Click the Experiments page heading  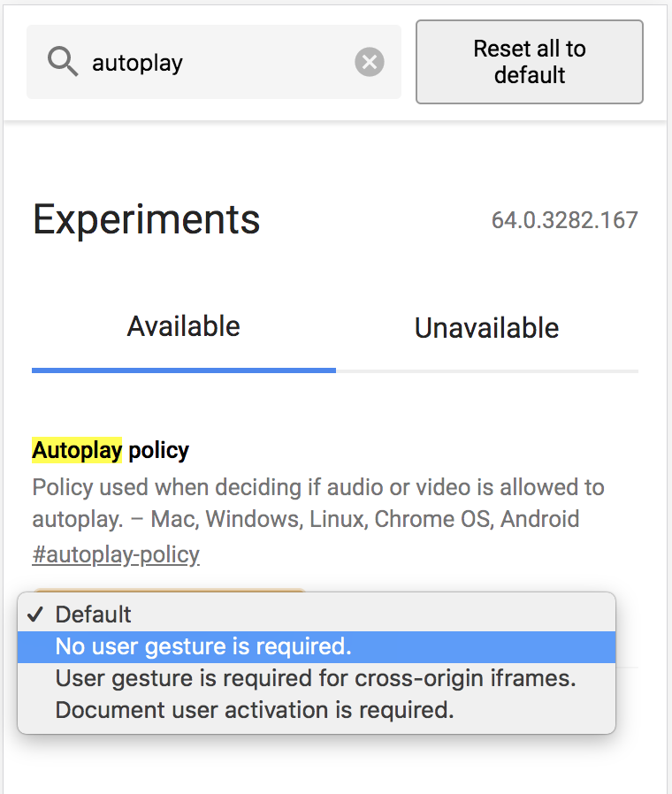pyautogui.click(x=146, y=218)
